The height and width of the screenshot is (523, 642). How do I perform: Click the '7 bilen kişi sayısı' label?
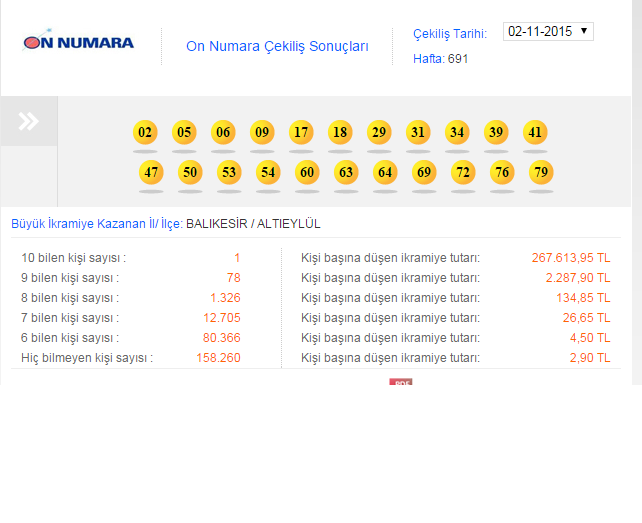click(x=70, y=318)
